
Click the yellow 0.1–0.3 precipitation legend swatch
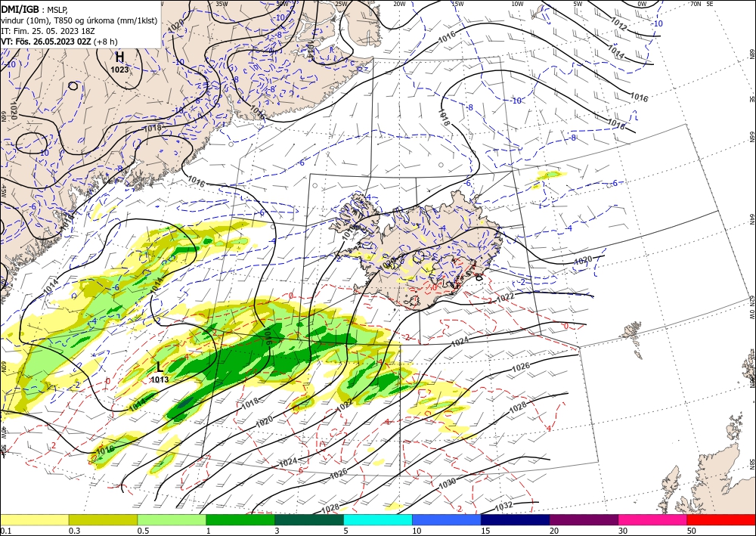click(34, 519)
